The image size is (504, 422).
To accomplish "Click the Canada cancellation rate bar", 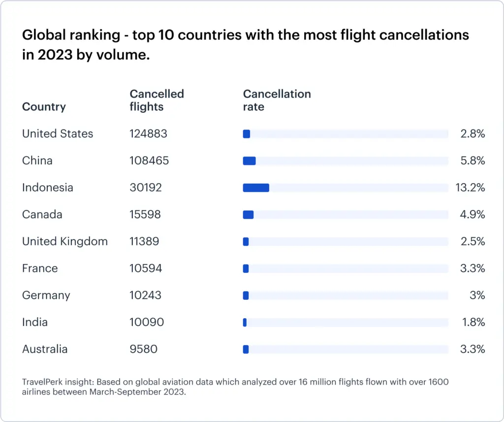I will 249,215.
